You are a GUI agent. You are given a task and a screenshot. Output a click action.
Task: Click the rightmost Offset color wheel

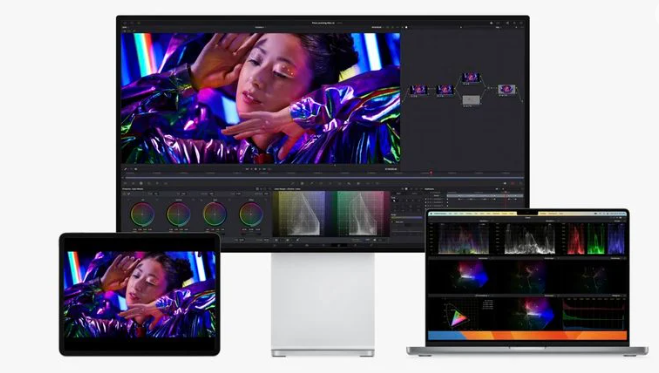[x=251, y=214]
